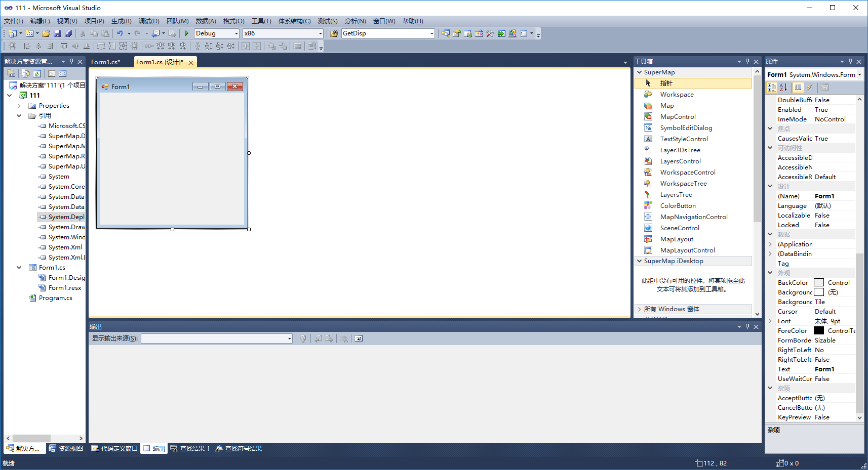Click the Save All icon
Image resolution: width=868 pixels, height=470 pixels.
[x=68, y=33]
